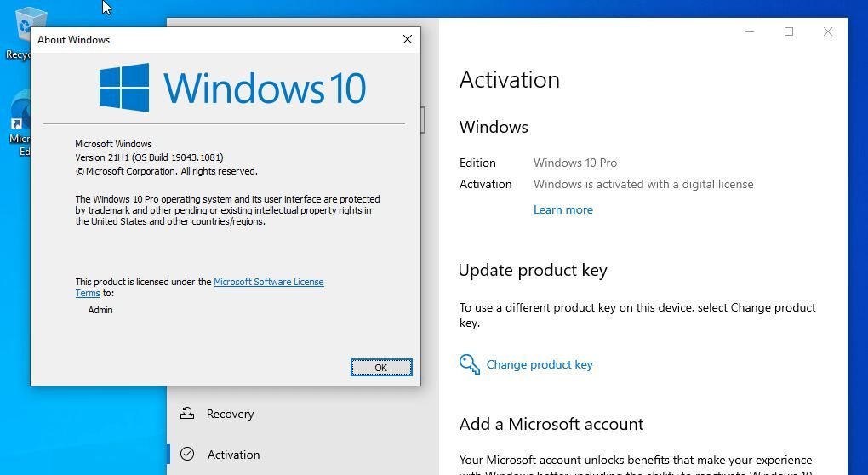Close the About Windows dialog
Screen dimensions: 868x475
tap(408, 39)
